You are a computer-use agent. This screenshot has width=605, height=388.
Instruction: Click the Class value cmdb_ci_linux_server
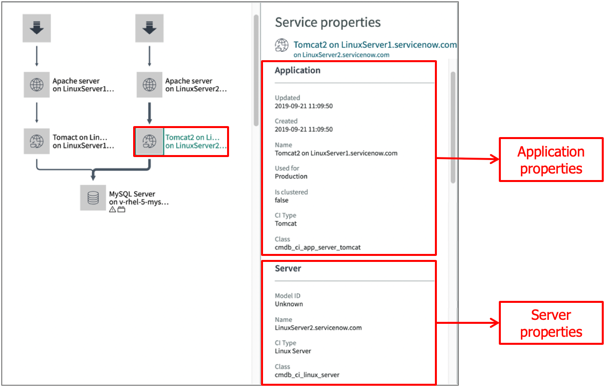coord(307,375)
